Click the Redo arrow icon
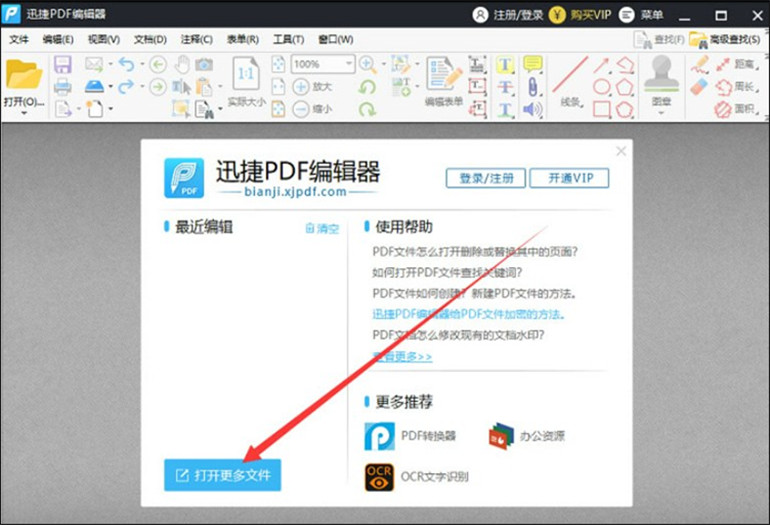This screenshot has height=525, width=770. tap(127, 87)
